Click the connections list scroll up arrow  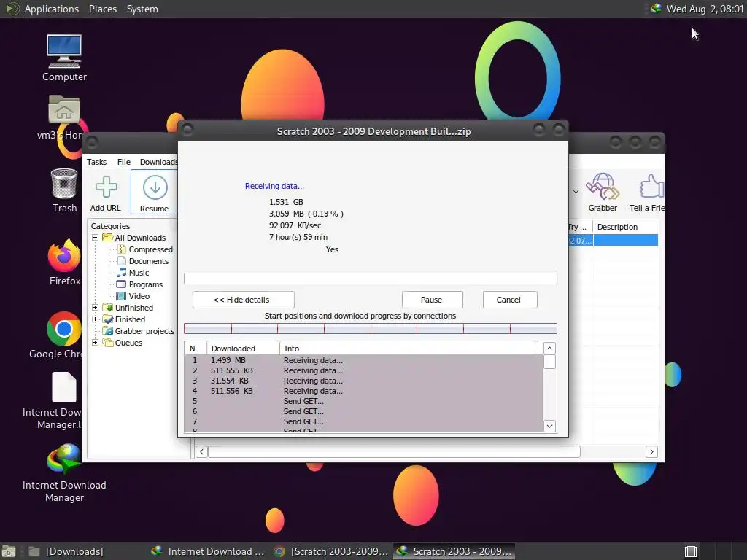(549, 348)
